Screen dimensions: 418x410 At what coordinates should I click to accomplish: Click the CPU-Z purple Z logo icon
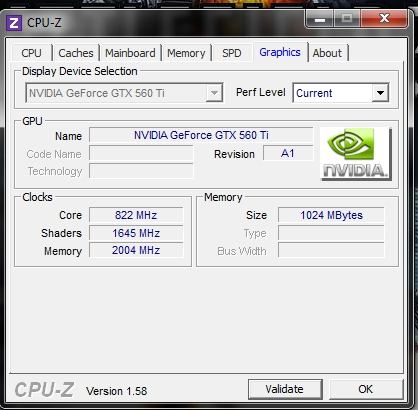click(x=14, y=23)
